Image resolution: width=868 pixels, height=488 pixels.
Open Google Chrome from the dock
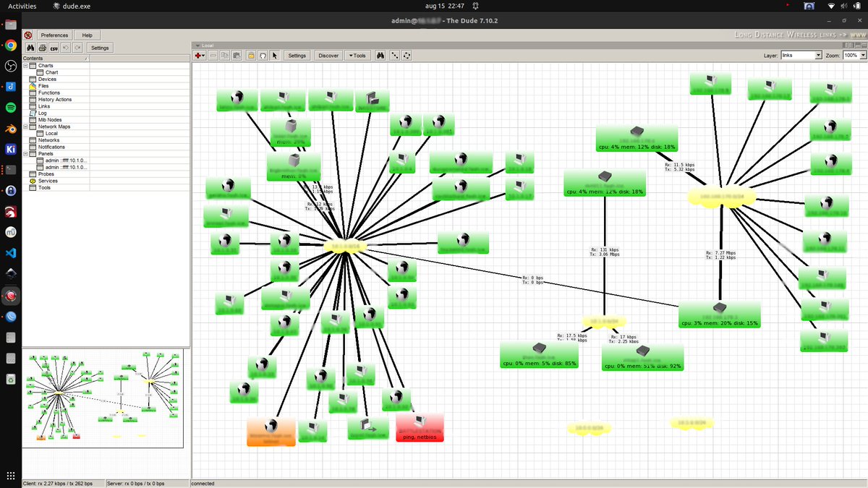[11, 45]
